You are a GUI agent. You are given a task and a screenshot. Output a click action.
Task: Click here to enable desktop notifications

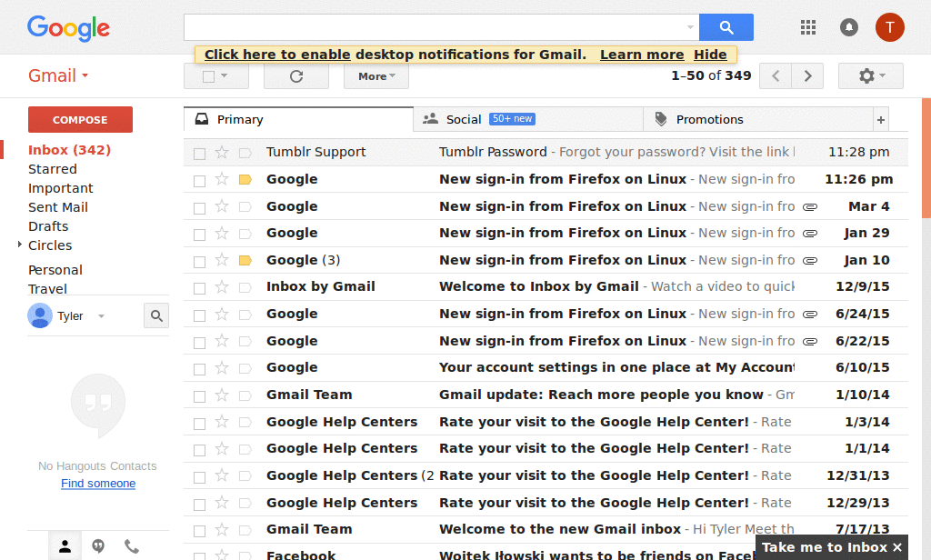(x=277, y=55)
